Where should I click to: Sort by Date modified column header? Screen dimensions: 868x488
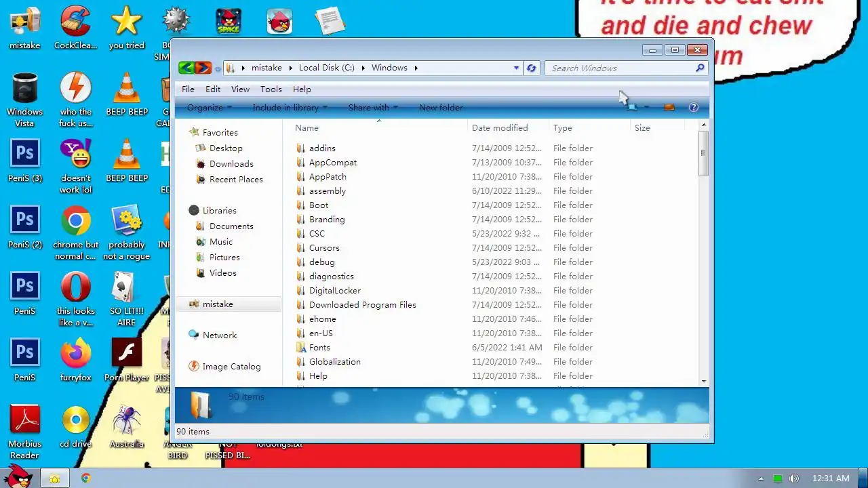coord(508,127)
